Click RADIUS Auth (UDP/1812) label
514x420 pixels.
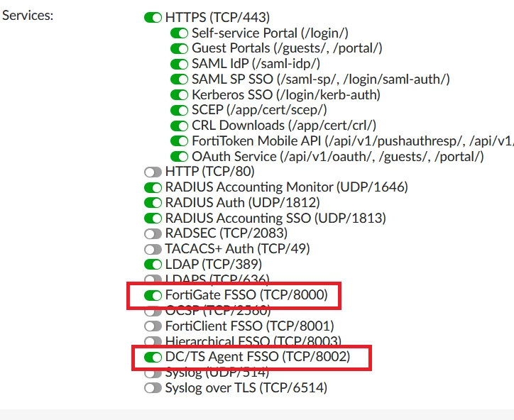[x=242, y=203]
